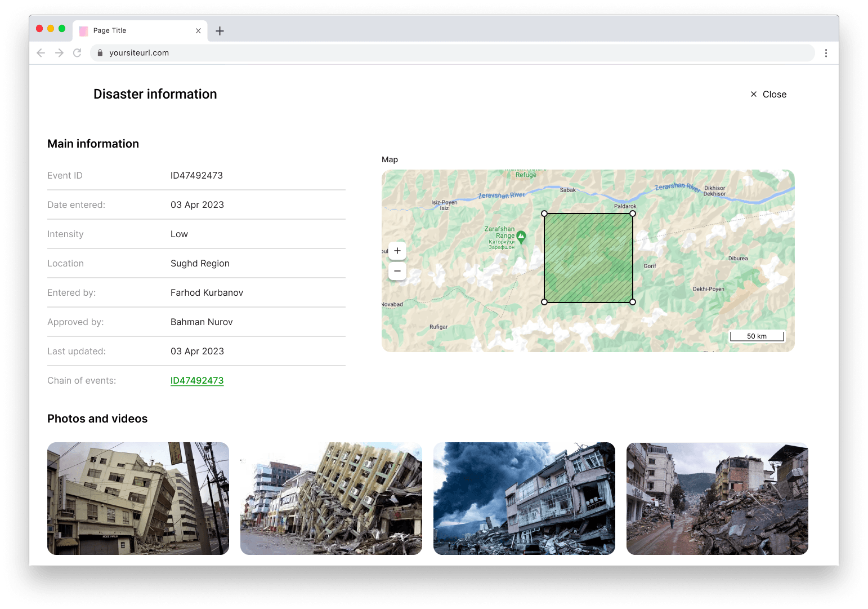The image size is (868, 609).
Task: Open the rubble-filled street photo
Action: (x=717, y=499)
